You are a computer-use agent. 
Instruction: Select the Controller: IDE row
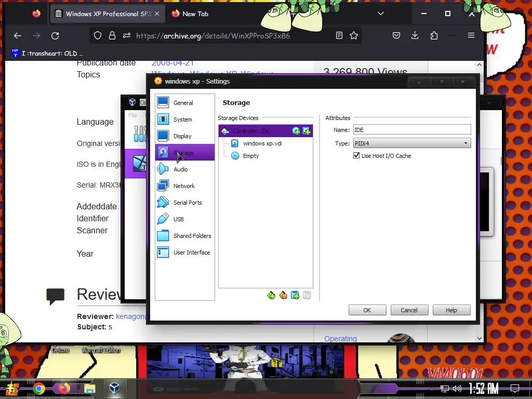pos(265,130)
